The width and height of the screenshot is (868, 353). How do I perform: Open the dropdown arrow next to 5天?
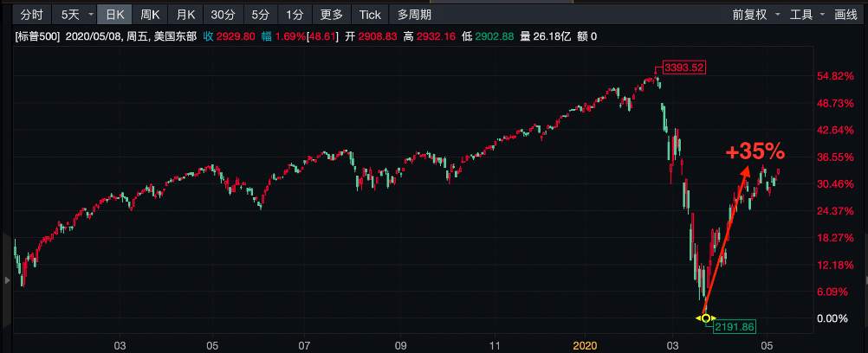pos(91,15)
